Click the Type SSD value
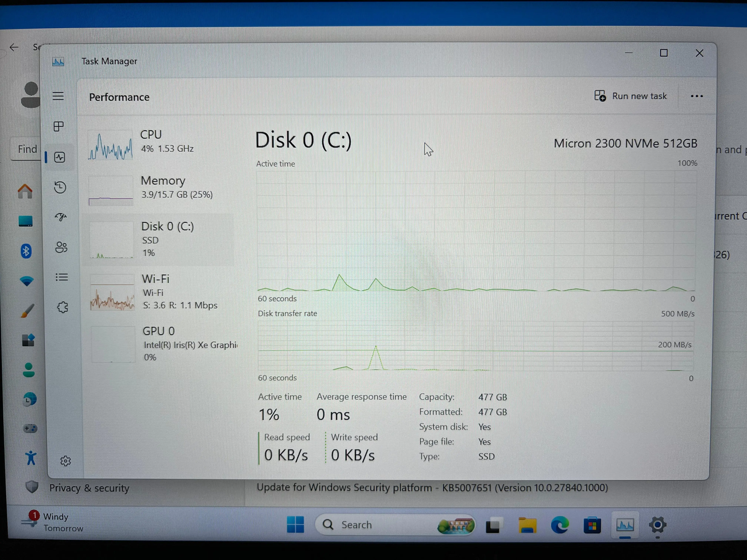 pyautogui.click(x=486, y=456)
